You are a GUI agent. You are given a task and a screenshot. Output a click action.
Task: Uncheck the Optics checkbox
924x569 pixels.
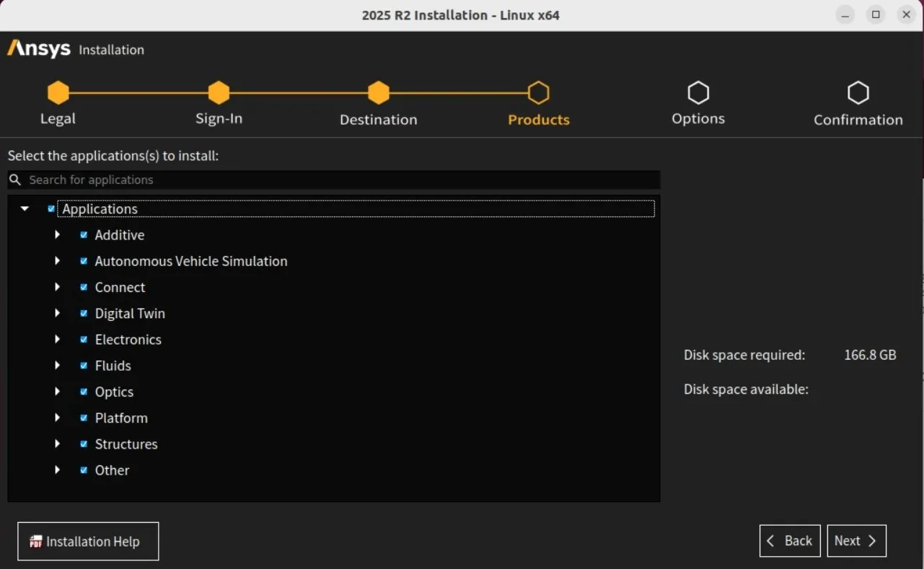click(x=84, y=392)
